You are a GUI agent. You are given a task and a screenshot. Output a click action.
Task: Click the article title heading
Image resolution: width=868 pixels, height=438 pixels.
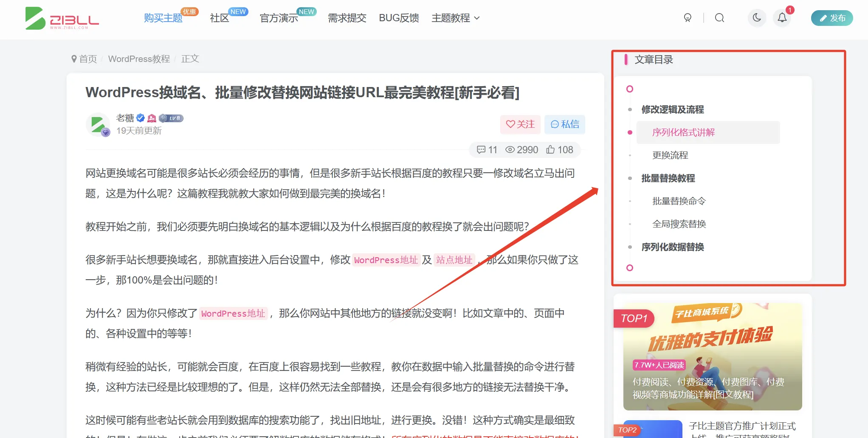pos(302,92)
